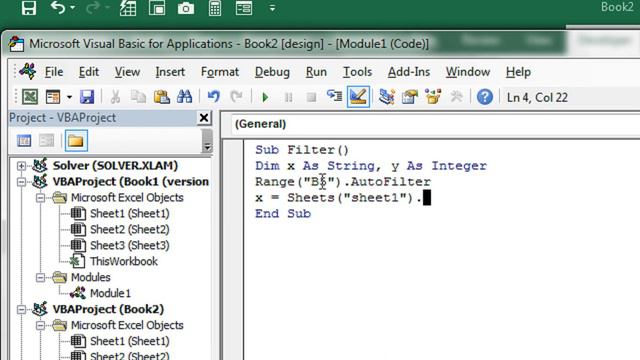This screenshot has width=640, height=360.
Task: Open the Tools menu
Action: (x=357, y=72)
